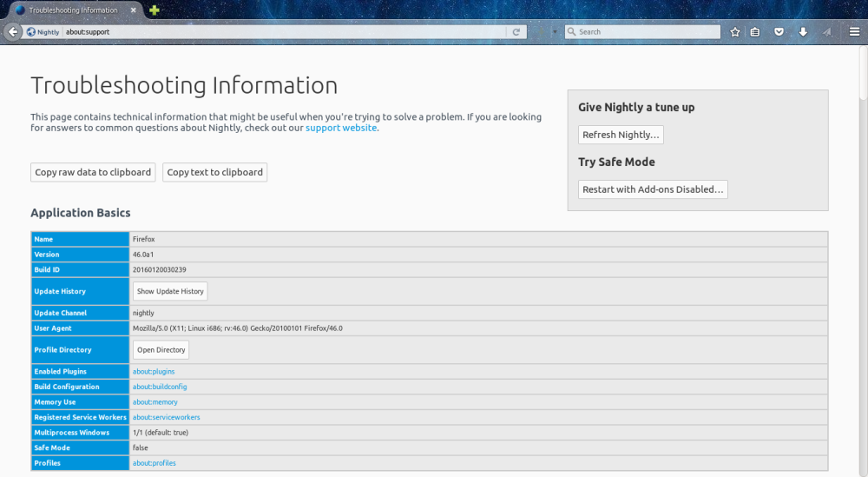
Task: Click Copy text to clipboard
Action: pyautogui.click(x=214, y=172)
